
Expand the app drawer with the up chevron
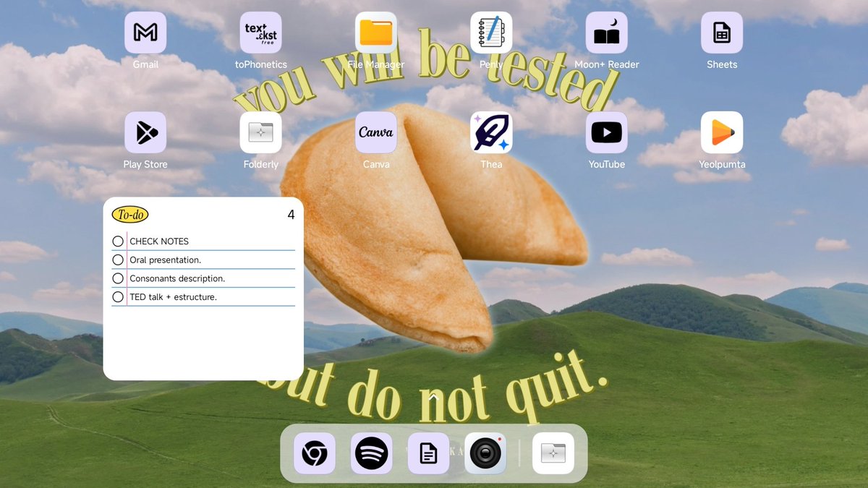(x=434, y=397)
